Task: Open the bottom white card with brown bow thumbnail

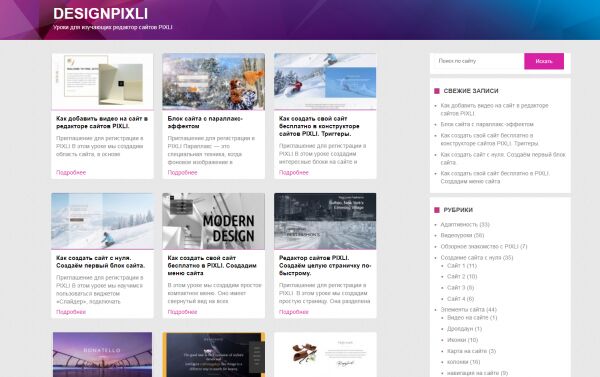Action: point(325,355)
